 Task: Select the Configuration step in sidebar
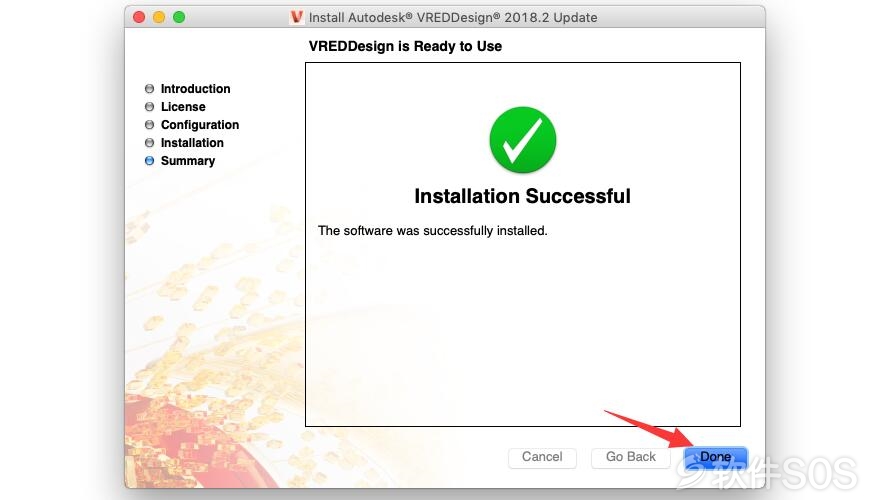[x=200, y=125]
